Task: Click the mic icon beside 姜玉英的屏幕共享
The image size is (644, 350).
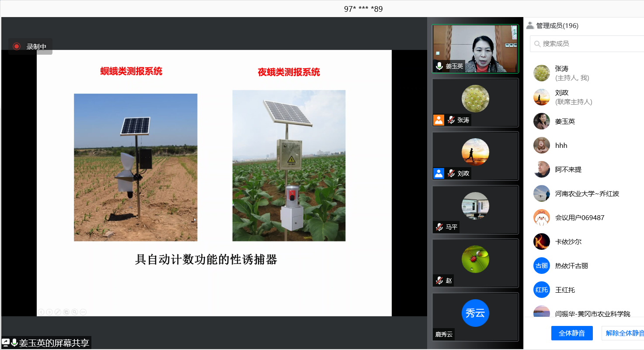Action: coord(14,343)
